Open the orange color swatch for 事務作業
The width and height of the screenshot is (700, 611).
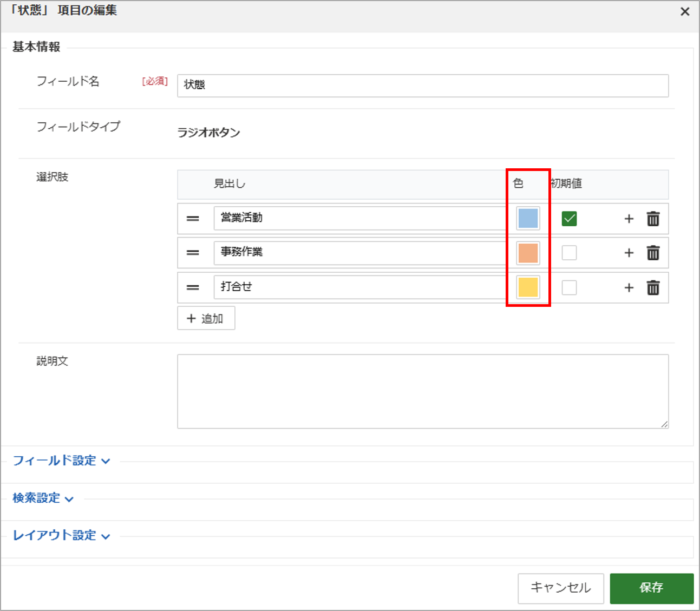[528, 253]
